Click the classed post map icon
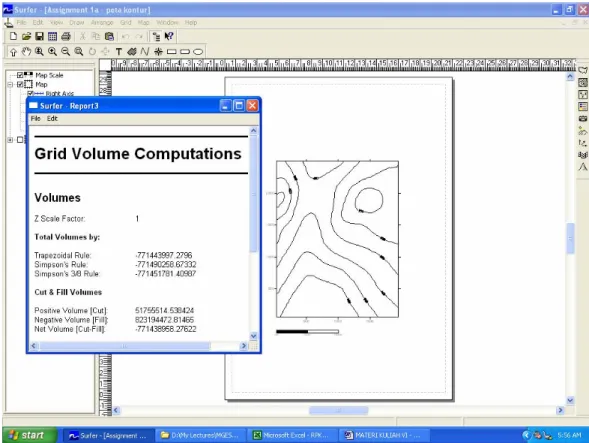Screen dimensions: 589x443 pos(583,107)
